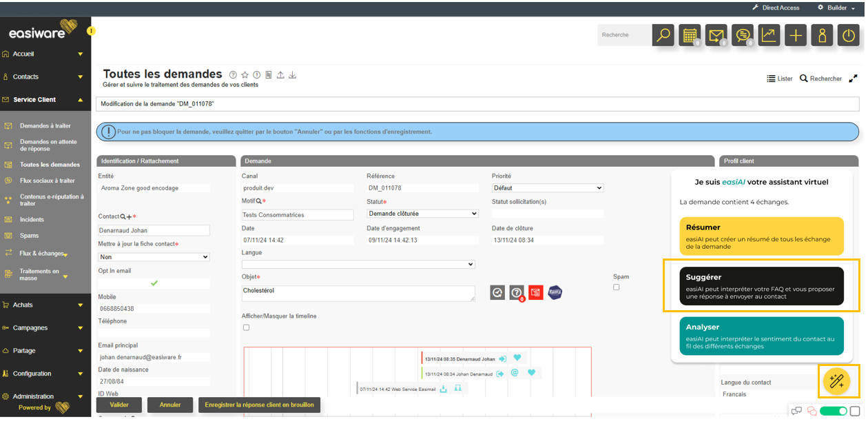This screenshot has height=426, width=868.
Task: Expand the Campagnes sidebar menu
Action: (45, 327)
